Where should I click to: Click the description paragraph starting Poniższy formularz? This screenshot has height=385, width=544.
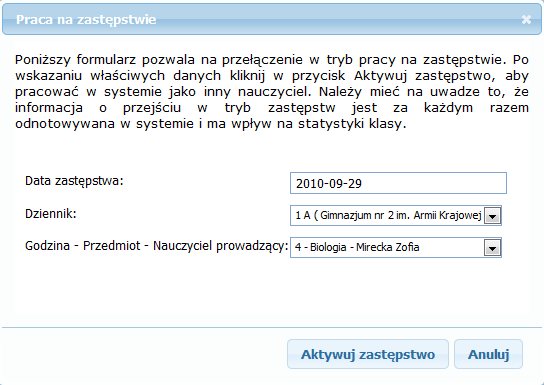[x=272, y=92]
